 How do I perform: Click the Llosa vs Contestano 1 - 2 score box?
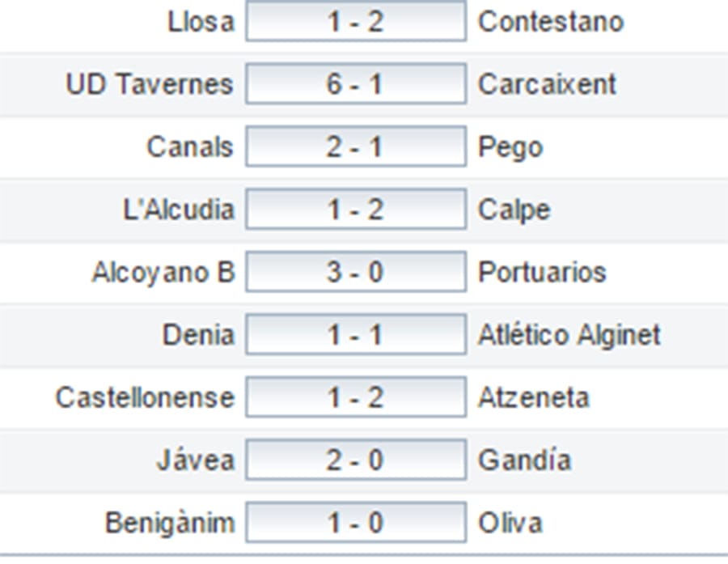tap(356, 21)
